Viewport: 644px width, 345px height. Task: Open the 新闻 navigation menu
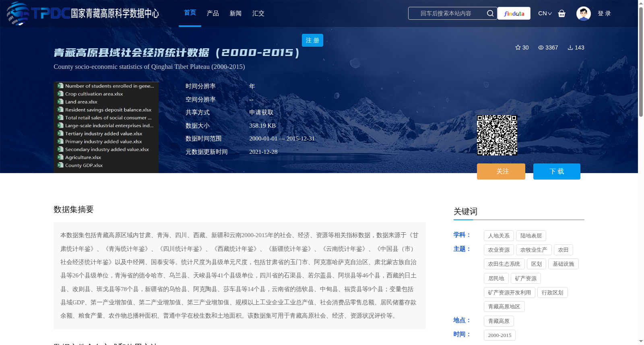pos(235,13)
